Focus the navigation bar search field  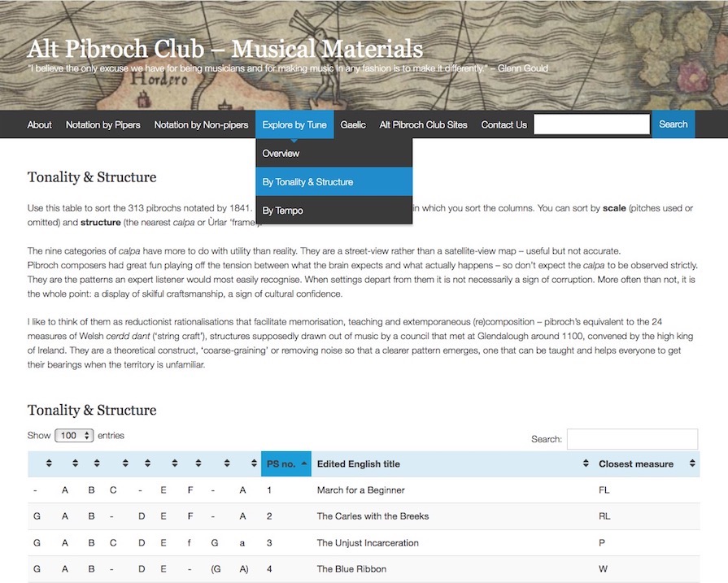(591, 124)
